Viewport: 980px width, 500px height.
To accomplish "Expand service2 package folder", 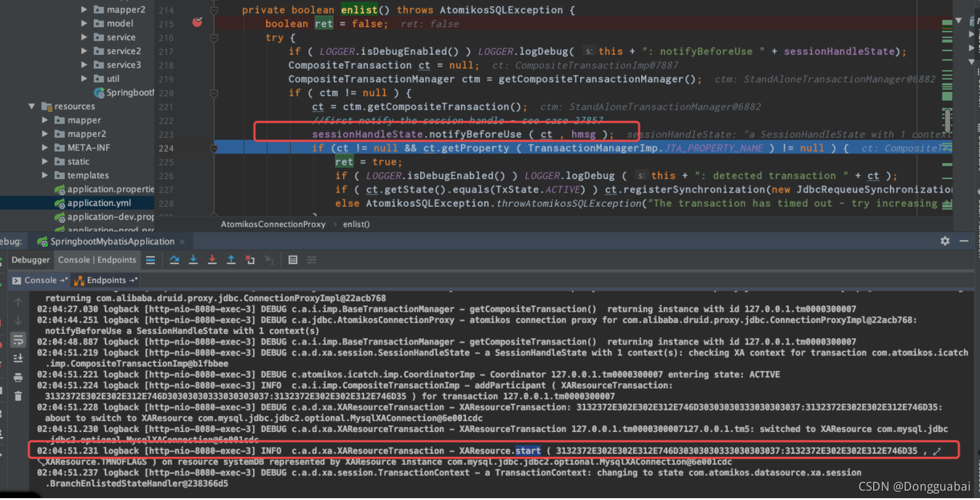I will (85, 51).
